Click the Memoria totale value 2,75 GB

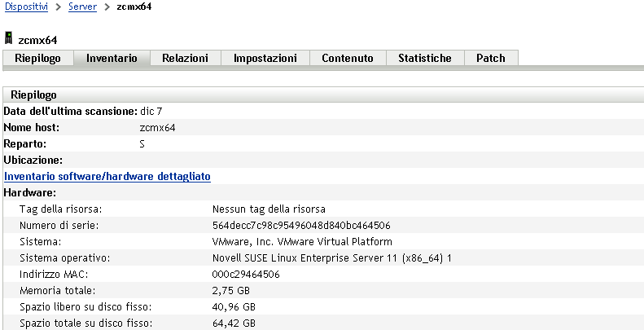tap(233, 290)
